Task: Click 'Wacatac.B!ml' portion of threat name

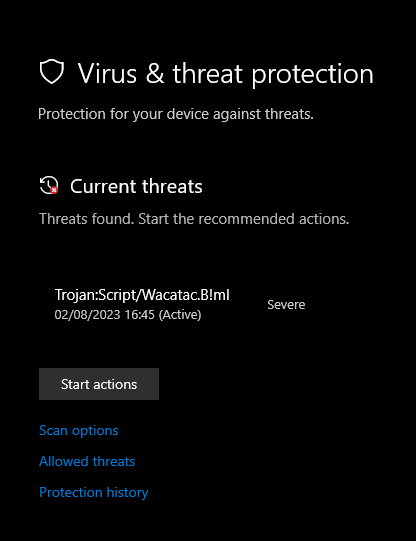Action: coord(186,295)
